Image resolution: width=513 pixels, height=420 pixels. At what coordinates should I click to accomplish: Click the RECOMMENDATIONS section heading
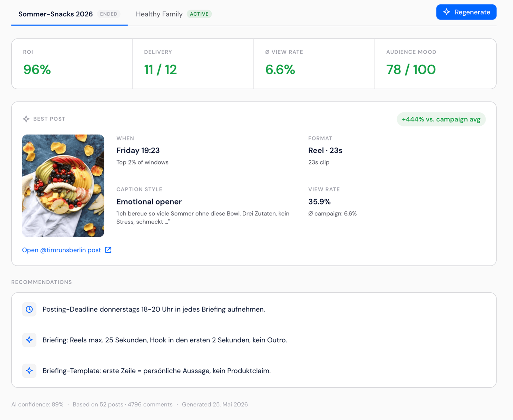click(42, 282)
